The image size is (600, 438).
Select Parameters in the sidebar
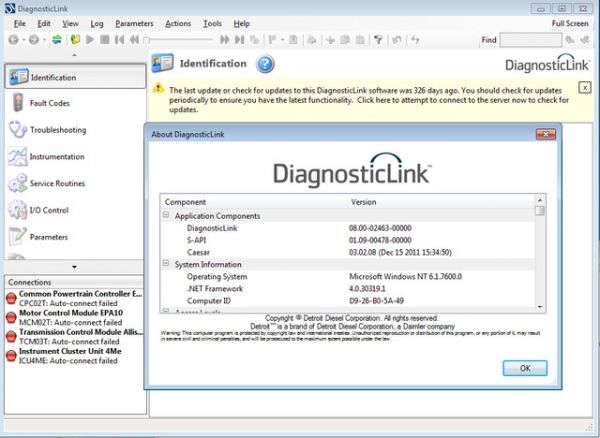[48, 237]
